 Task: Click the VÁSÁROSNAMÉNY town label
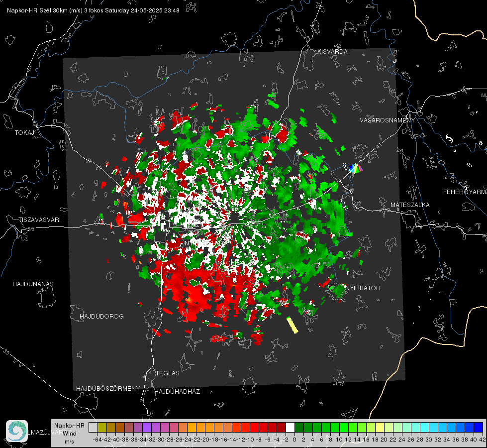388,120
